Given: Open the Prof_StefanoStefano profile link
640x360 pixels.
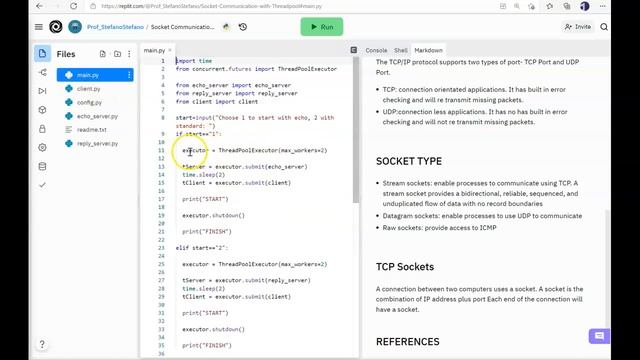Looking at the screenshot, I should (x=115, y=27).
